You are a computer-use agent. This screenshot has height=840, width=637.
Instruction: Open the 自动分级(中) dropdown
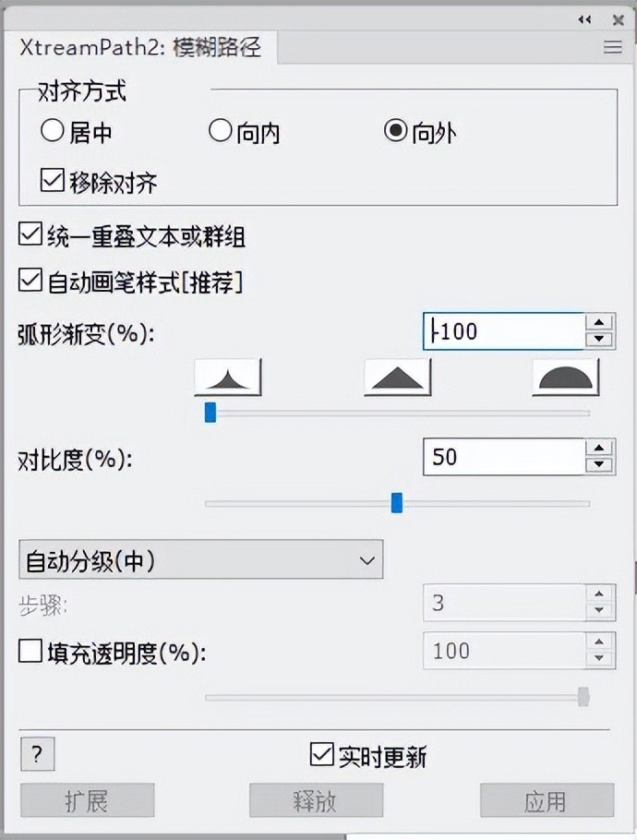200,559
